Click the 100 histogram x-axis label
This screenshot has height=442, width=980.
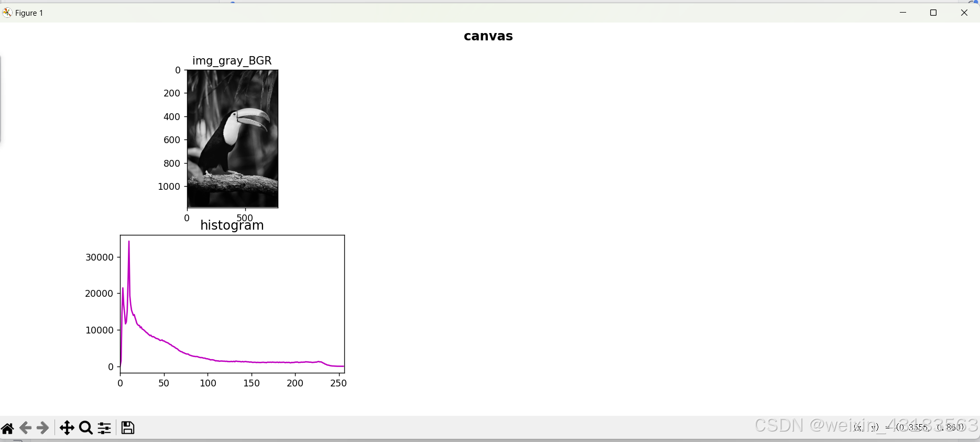(x=208, y=383)
